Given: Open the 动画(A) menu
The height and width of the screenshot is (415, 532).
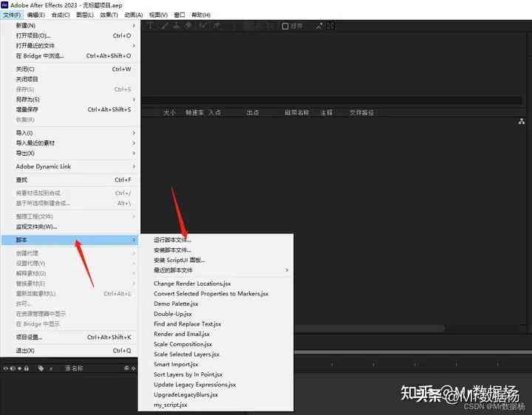Looking at the screenshot, I should [133, 15].
